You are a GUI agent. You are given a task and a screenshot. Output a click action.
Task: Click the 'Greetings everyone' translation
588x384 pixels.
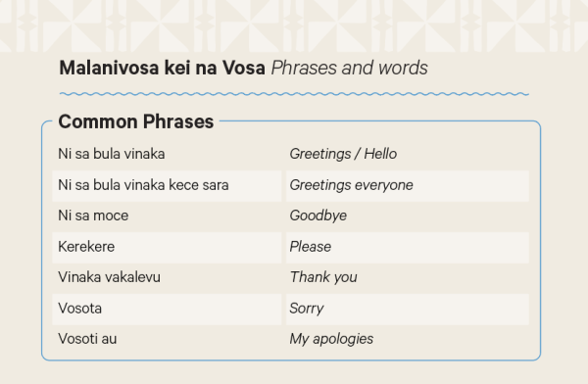click(351, 185)
